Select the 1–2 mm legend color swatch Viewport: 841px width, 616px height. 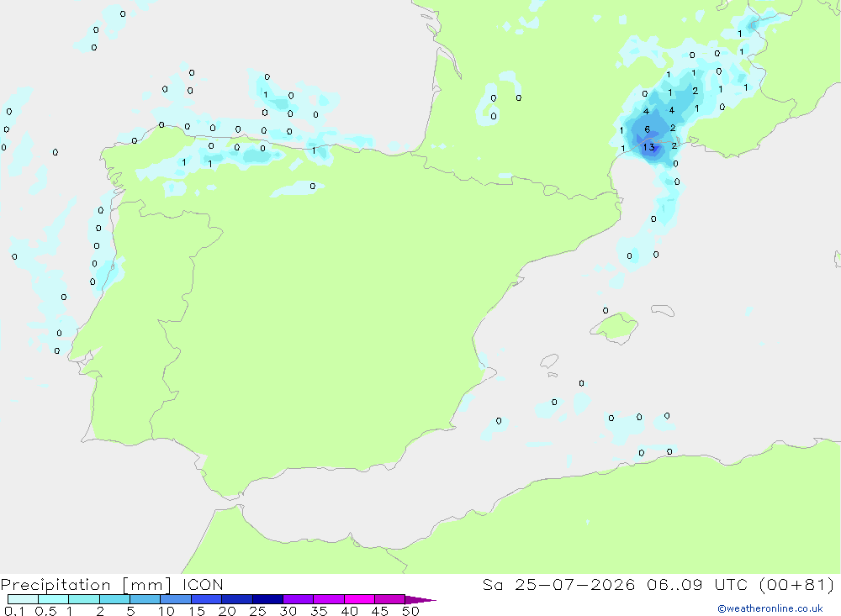pyautogui.click(x=84, y=599)
